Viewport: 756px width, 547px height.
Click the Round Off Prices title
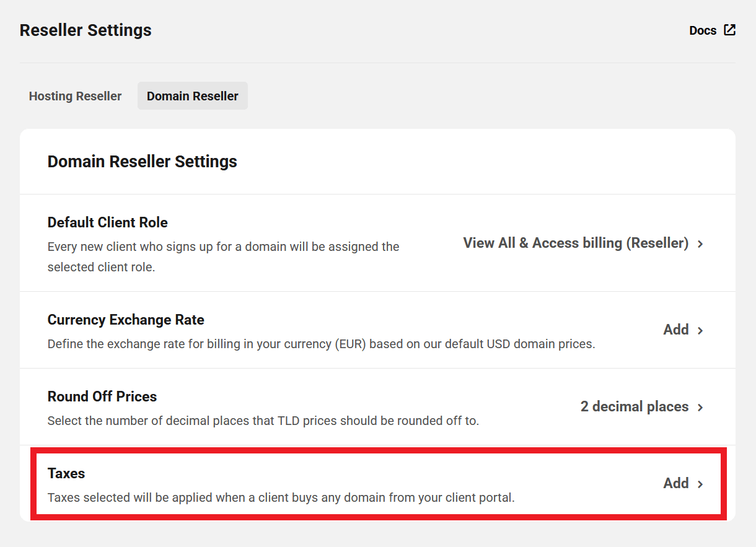(x=102, y=396)
